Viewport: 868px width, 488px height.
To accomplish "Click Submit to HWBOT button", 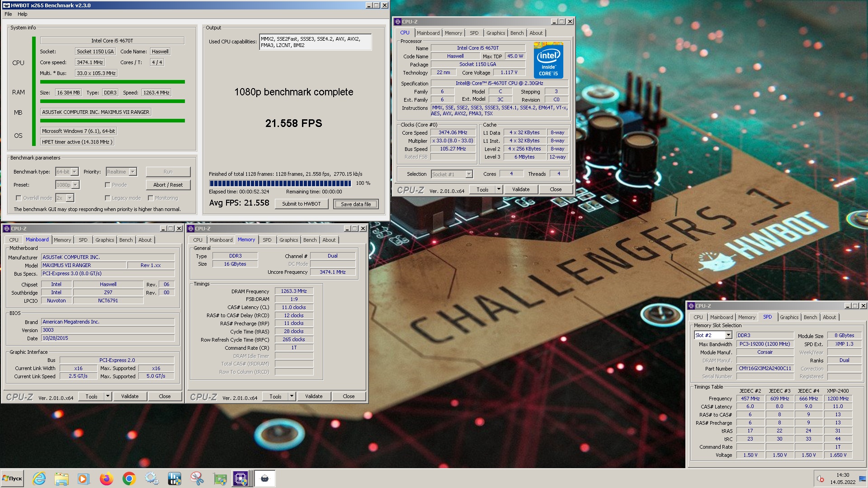I will 302,204.
